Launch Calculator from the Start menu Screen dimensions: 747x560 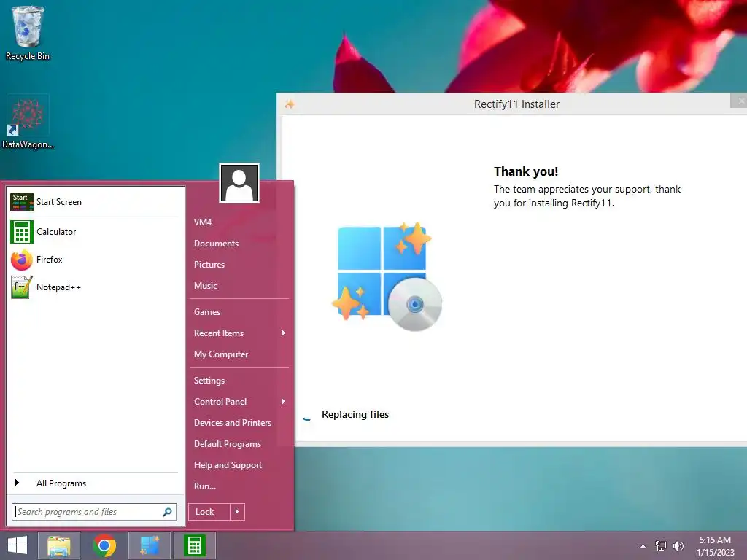[94, 232]
